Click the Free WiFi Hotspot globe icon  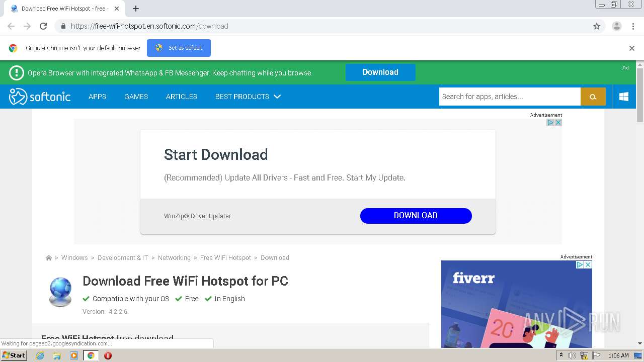60,292
